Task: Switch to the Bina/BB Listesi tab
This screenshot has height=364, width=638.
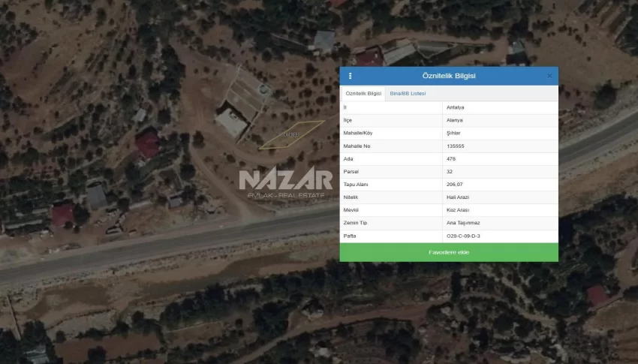Action: point(408,94)
